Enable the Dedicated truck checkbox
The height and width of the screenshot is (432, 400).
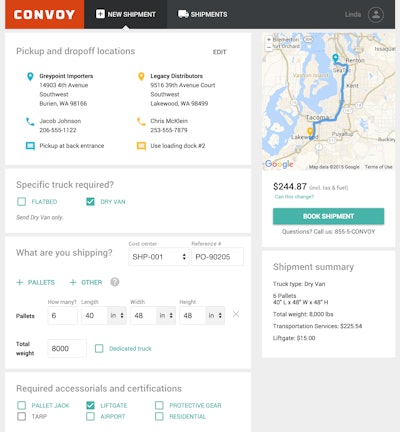coord(99,348)
